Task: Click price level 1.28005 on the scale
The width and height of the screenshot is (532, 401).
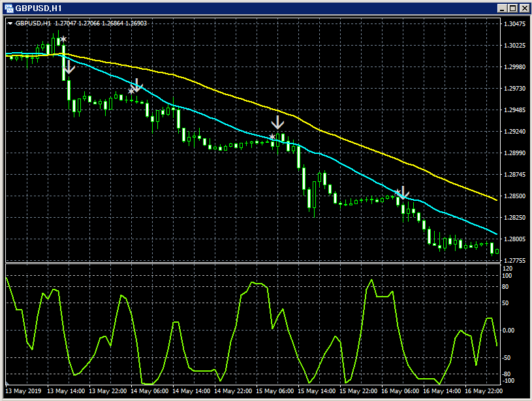Action: 514,239
